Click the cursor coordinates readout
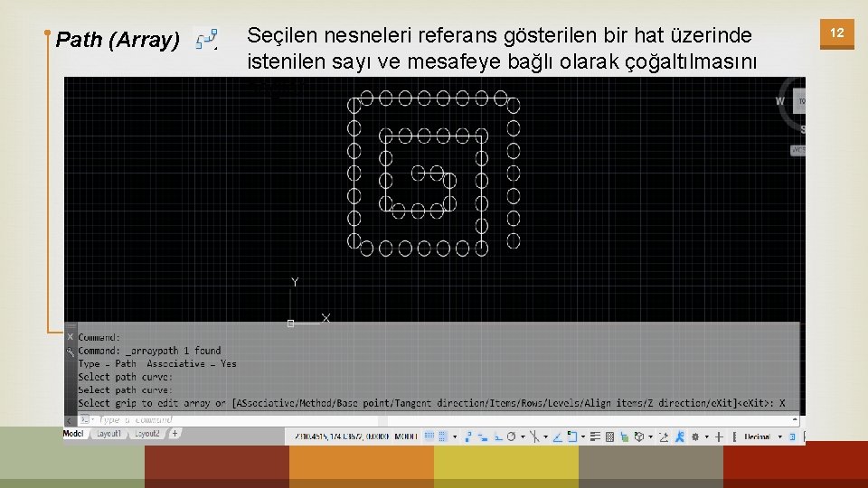This screenshot has width=868, height=488. (x=342, y=436)
